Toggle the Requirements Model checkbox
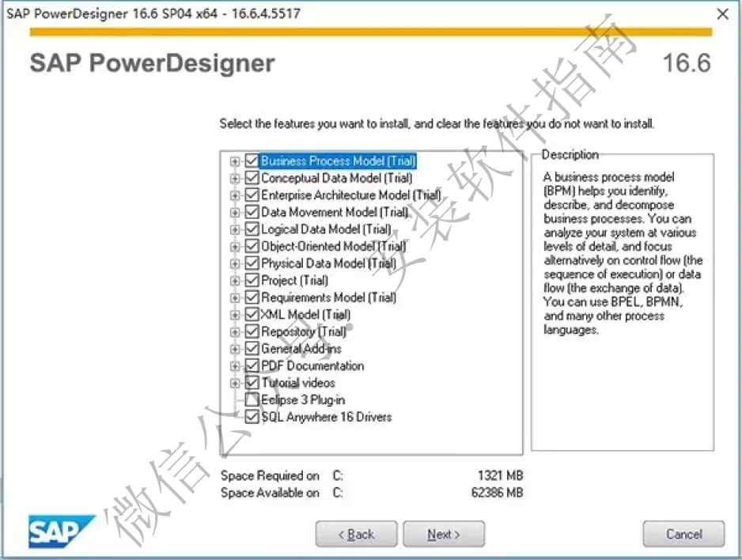The height and width of the screenshot is (560, 742). 252,297
